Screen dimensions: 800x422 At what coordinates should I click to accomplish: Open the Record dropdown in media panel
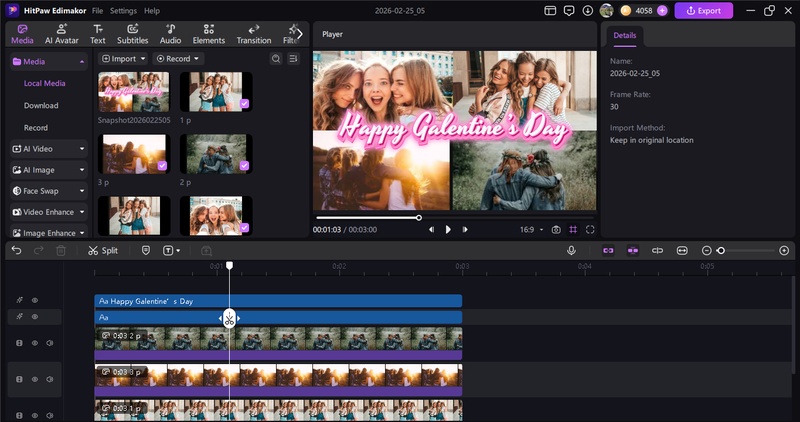click(x=178, y=59)
